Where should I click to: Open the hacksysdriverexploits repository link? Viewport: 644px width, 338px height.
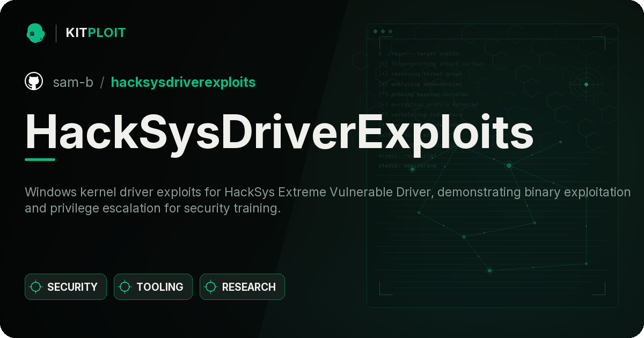pos(183,82)
